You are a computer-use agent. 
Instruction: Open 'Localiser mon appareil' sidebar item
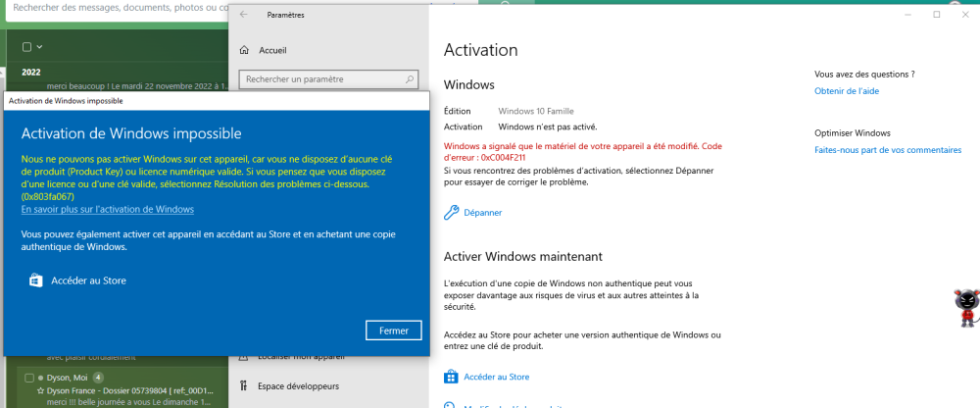point(301,357)
